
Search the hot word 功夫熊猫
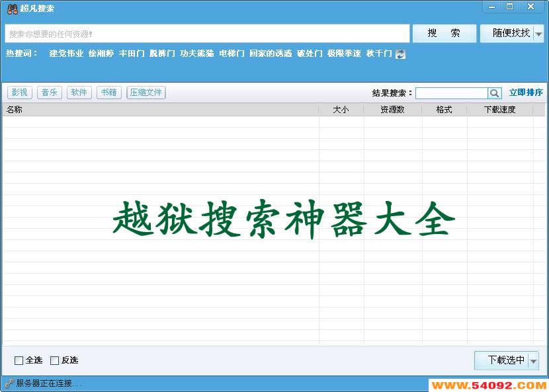coord(196,54)
